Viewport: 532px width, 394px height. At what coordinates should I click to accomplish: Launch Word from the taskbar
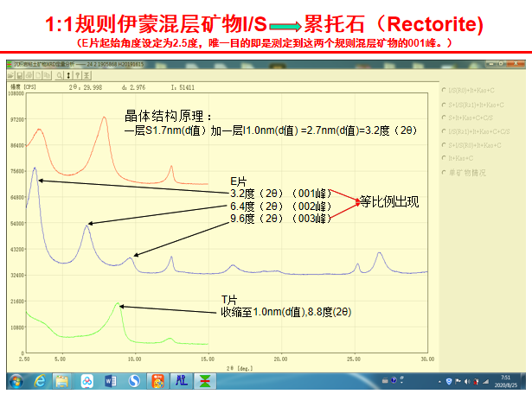tap(110, 380)
